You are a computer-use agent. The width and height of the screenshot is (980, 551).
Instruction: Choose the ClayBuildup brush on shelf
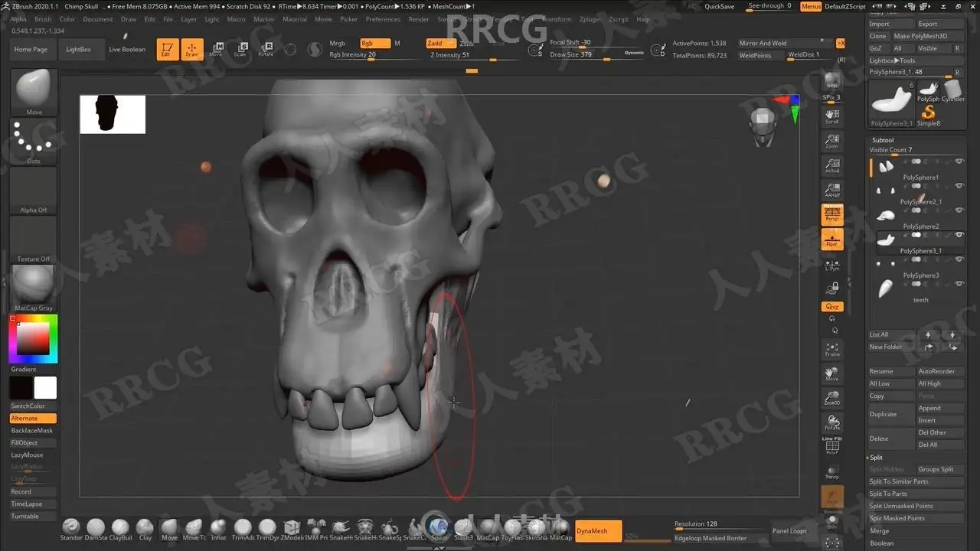coord(120,530)
